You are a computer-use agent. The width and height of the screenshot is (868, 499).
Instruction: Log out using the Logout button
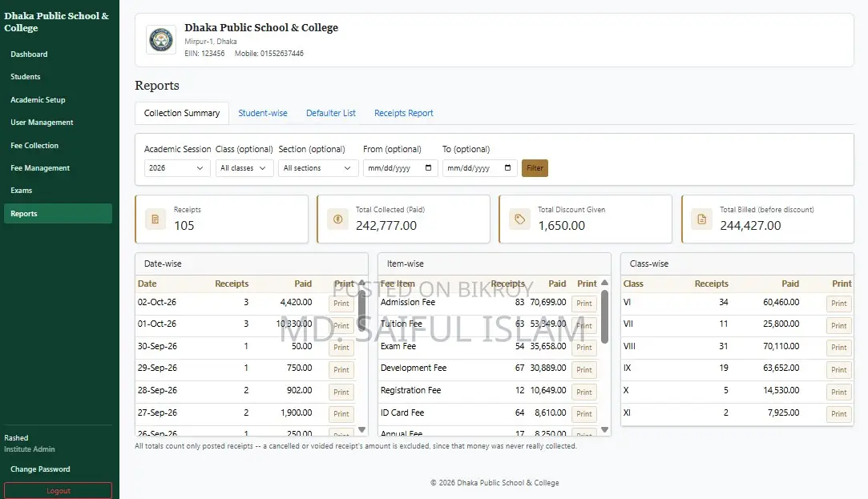pyautogui.click(x=59, y=491)
